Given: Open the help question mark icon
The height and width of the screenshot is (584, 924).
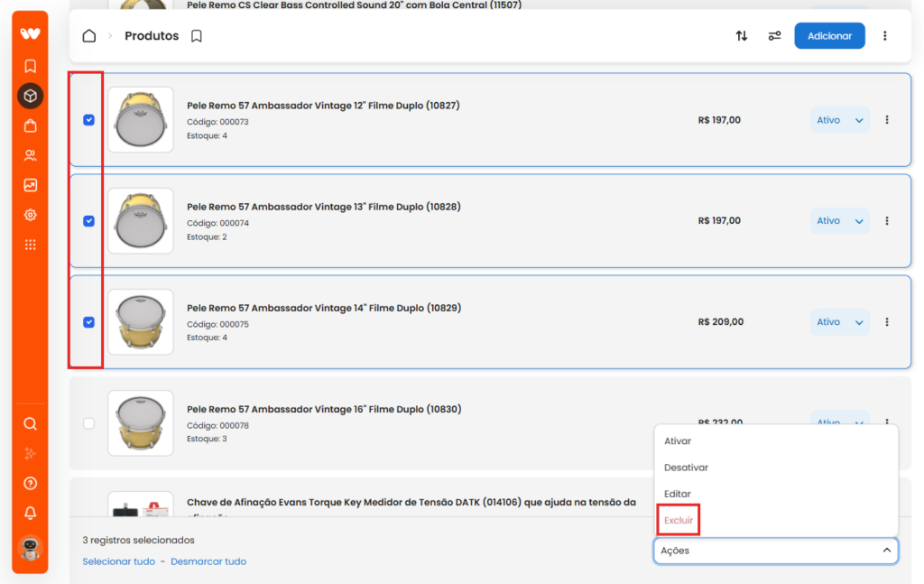Looking at the screenshot, I should click(30, 483).
